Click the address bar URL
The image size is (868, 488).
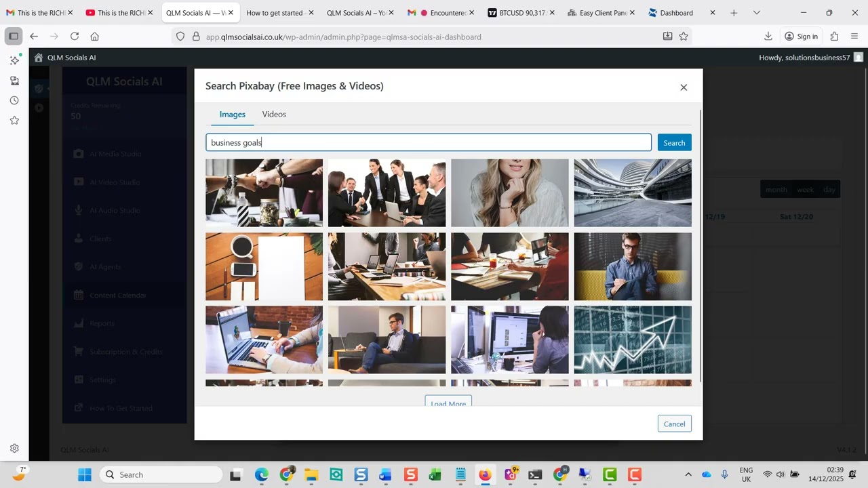[343, 37]
